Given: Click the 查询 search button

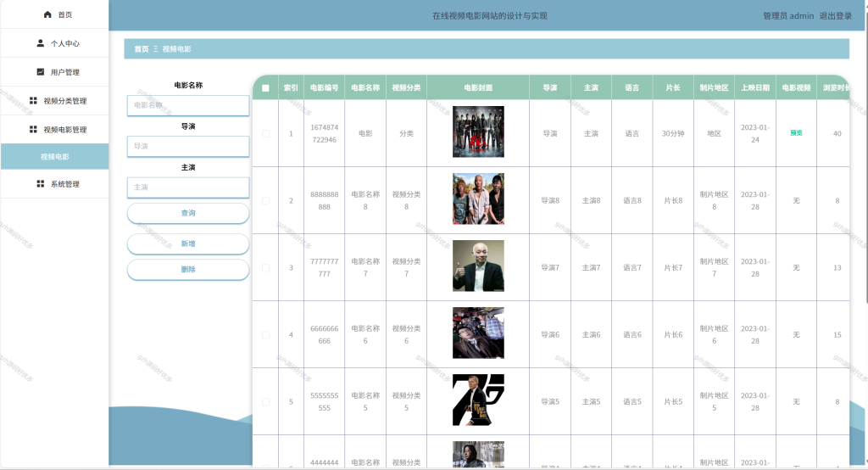Looking at the screenshot, I should click(188, 213).
